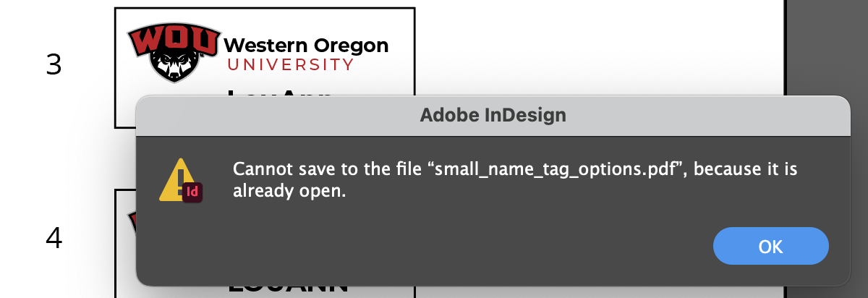Click the number 3 option label

click(54, 65)
